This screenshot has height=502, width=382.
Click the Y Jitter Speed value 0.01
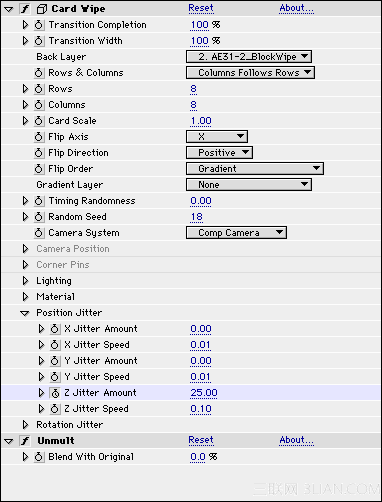(x=200, y=377)
